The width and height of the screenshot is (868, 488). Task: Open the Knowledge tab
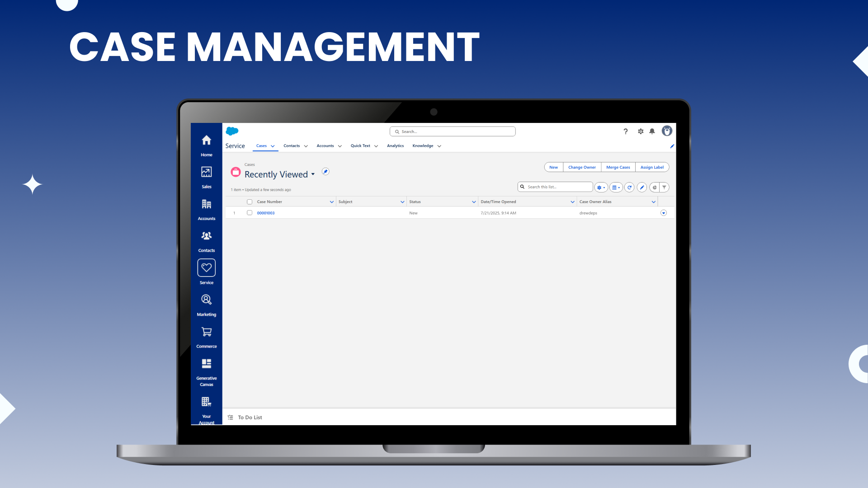[x=423, y=146]
